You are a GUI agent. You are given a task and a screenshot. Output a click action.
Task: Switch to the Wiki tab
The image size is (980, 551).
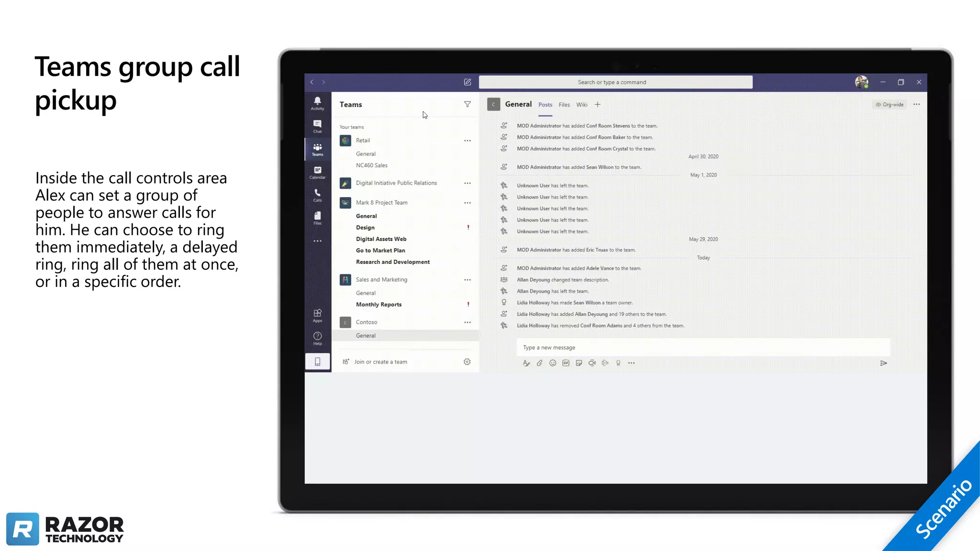(581, 105)
